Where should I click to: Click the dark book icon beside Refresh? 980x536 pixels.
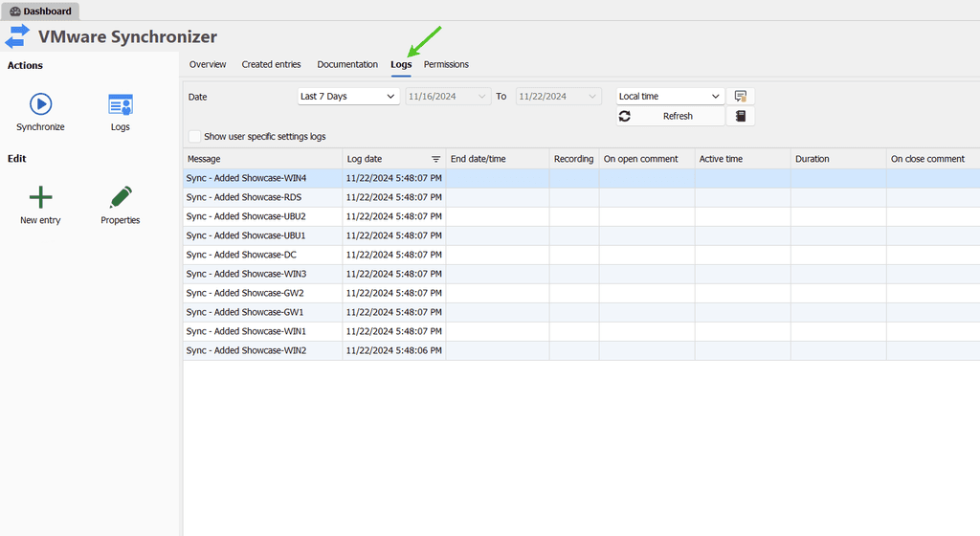click(740, 116)
